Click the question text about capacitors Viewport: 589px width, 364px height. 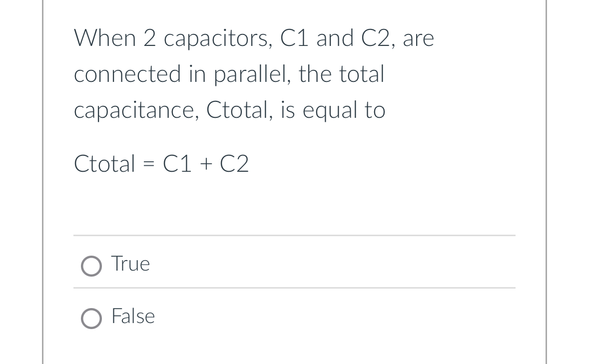(x=229, y=74)
